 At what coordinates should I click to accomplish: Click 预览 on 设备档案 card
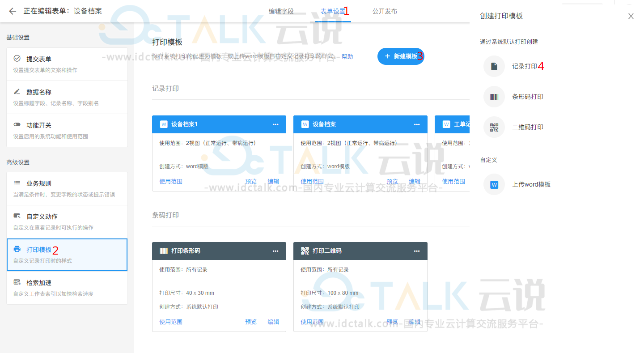(392, 181)
